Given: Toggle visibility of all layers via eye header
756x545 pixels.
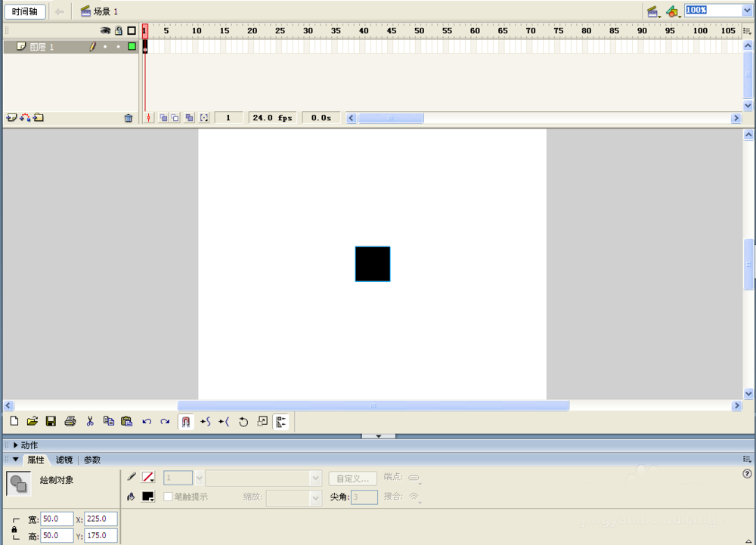Looking at the screenshot, I should tap(105, 31).
